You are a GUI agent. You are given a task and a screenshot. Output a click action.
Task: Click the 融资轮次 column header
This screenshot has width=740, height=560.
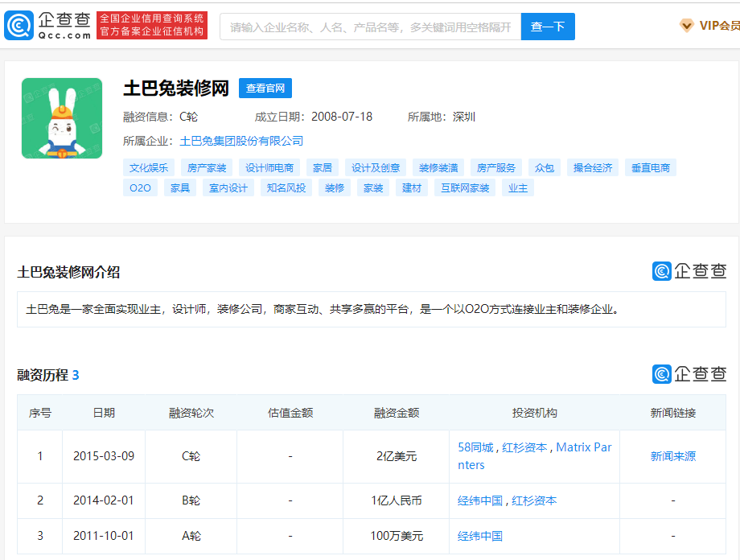191,413
